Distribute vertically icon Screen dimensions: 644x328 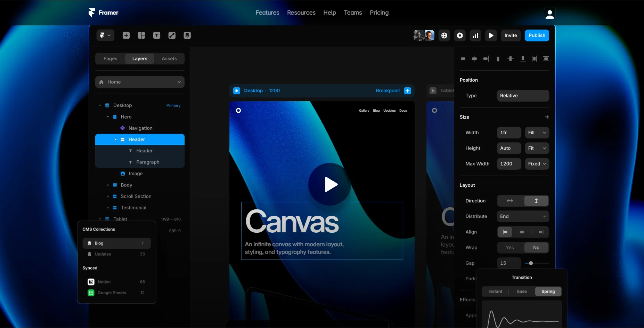click(x=546, y=59)
